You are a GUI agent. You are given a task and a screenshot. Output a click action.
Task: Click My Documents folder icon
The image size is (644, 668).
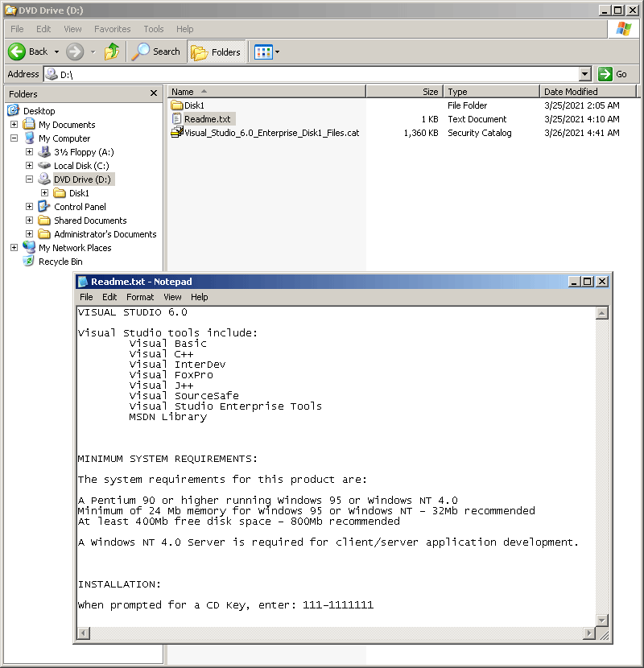pos(29,124)
